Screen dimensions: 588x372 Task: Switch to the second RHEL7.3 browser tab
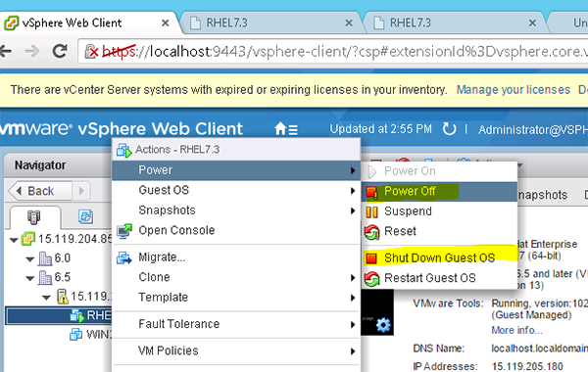pos(410,23)
